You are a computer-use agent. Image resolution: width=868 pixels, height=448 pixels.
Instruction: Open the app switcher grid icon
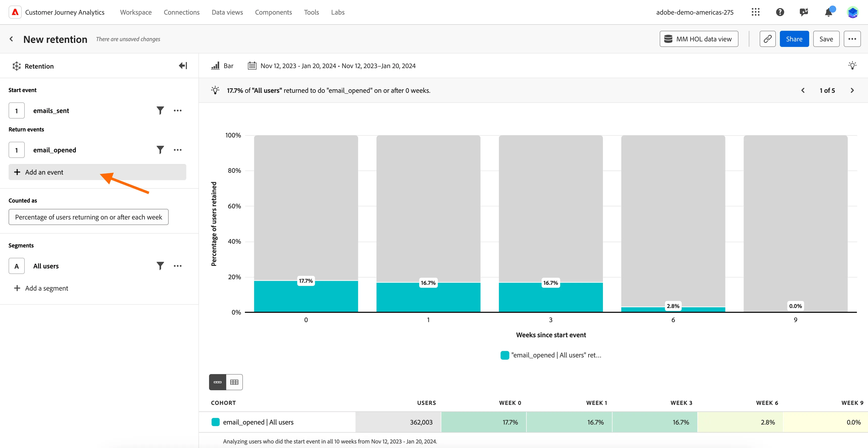coord(755,12)
